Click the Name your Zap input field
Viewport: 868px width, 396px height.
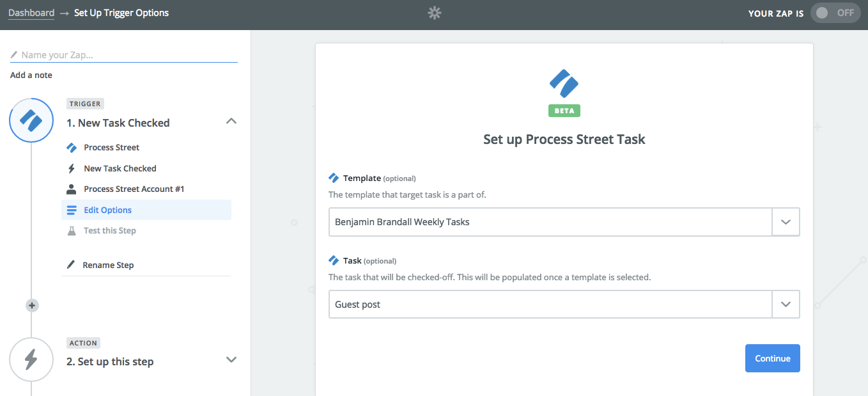[124, 55]
